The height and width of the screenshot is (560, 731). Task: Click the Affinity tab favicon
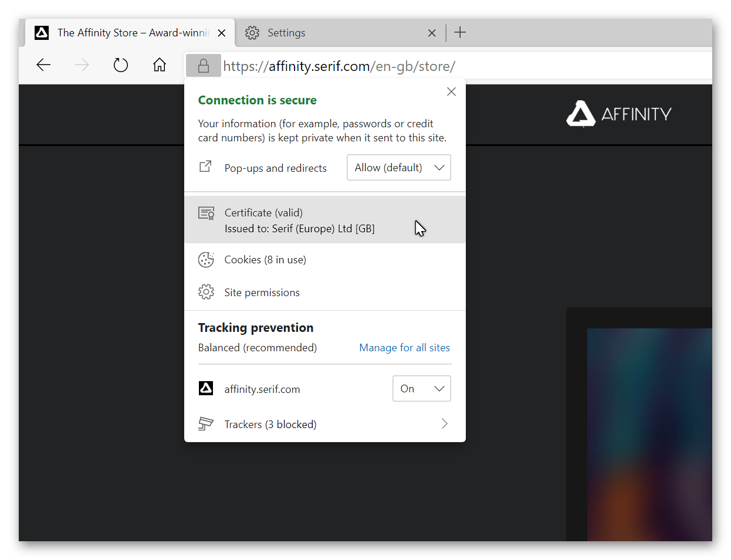[x=42, y=33]
